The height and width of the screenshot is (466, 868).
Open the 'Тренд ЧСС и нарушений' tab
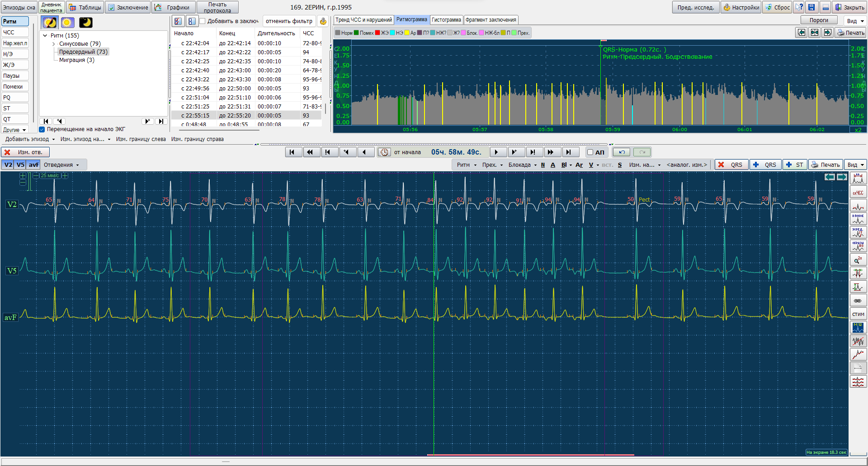(x=363, y=20)
